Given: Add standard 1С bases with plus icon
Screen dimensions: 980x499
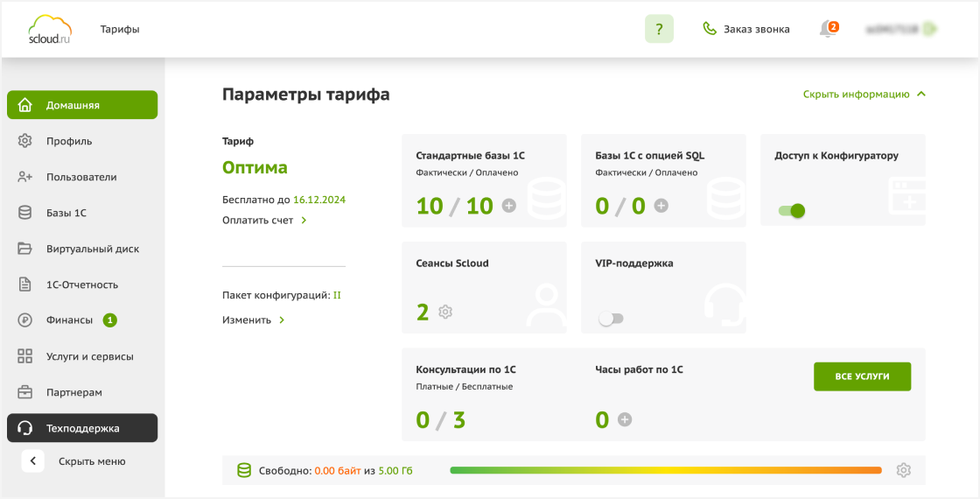Looking at the screenshot, I should pos(509,205).
